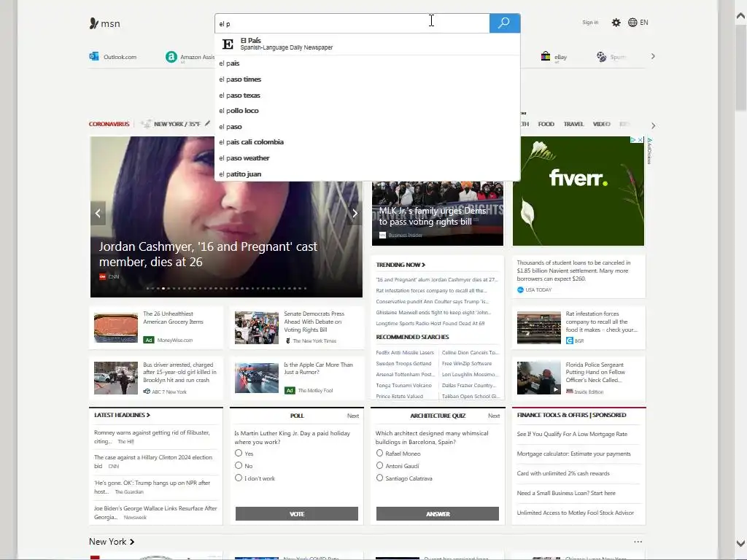The width and height of the screenshot is (747, 560).
Task: Choose 'el pais' search suggestion
Action: (368, 63)
